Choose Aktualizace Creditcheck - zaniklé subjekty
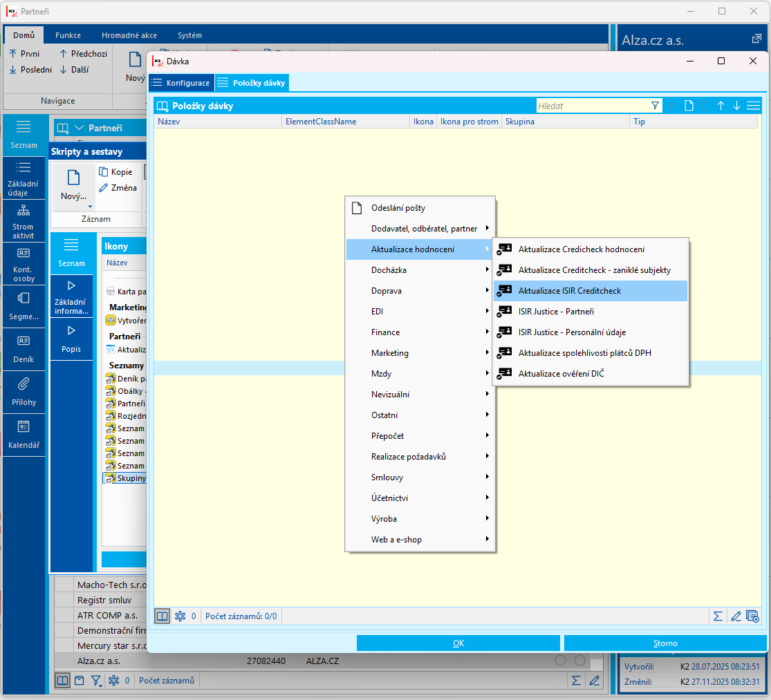The image size is (771, 700). [x=590, y=269]
